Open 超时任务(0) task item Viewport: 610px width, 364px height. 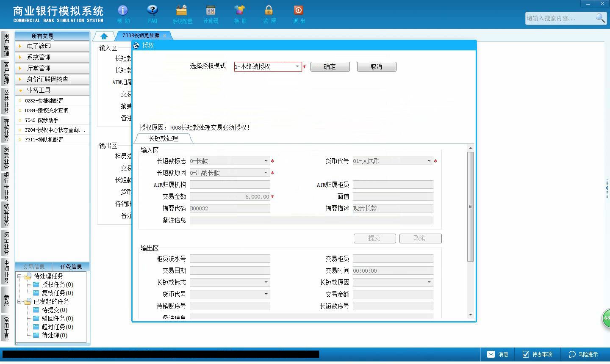(x=57, y=327)
